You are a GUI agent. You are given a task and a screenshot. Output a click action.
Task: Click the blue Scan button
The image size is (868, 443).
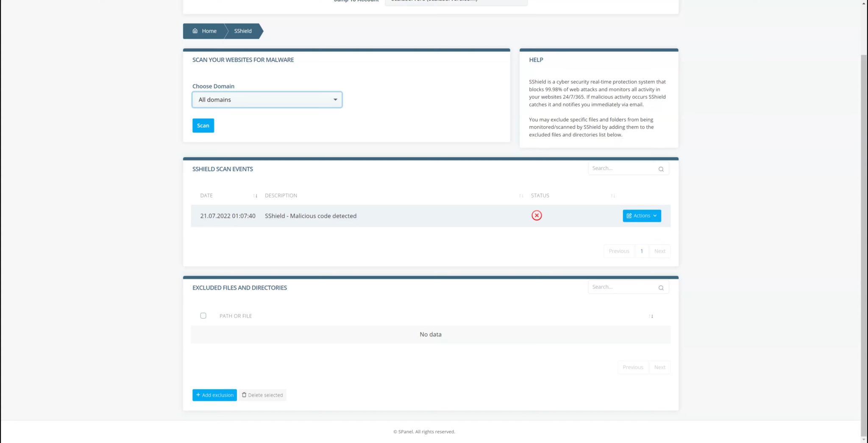point(203,126)
